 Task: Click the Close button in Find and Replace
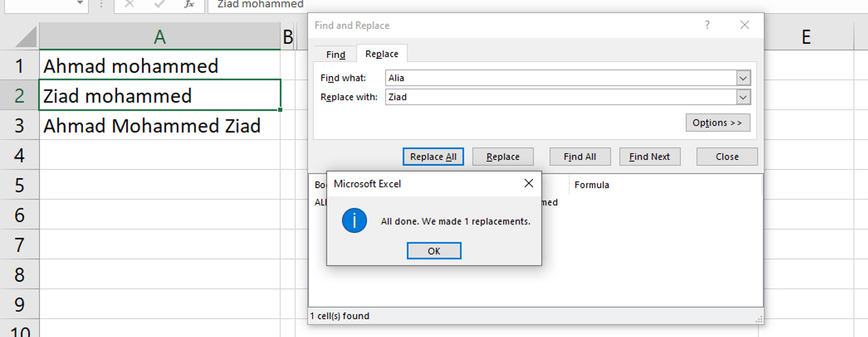pyautogui.click(x=727, y=157)
